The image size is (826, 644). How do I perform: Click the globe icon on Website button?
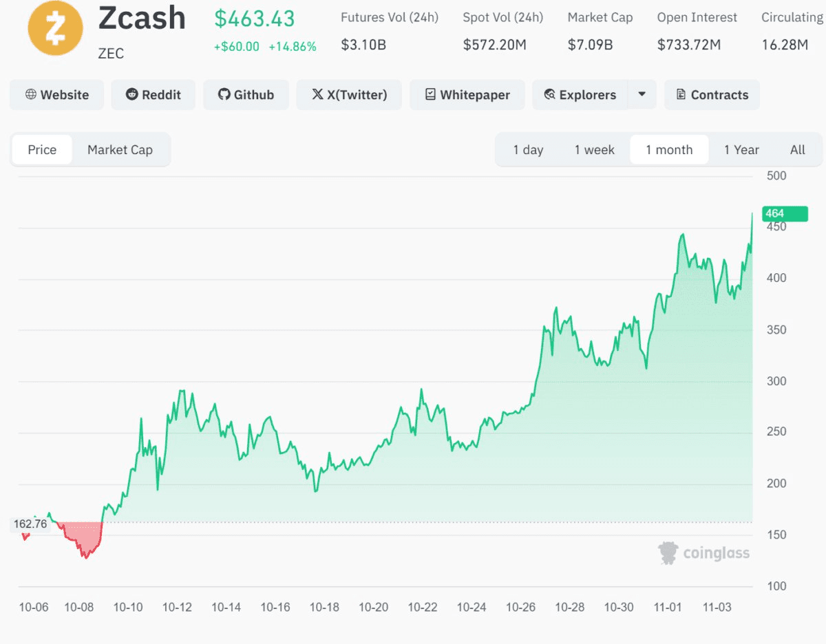pos(31,95)
